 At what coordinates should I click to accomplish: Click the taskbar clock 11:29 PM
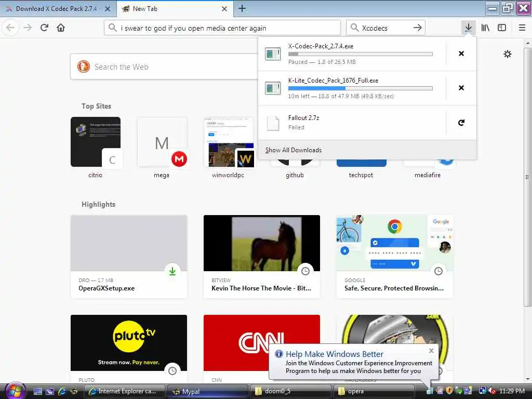point(512,391)
